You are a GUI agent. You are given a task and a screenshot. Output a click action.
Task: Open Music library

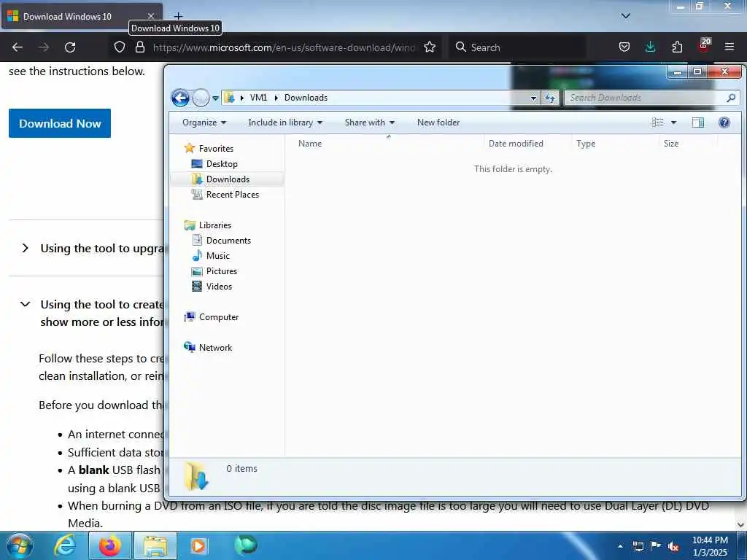pos(217,256)
